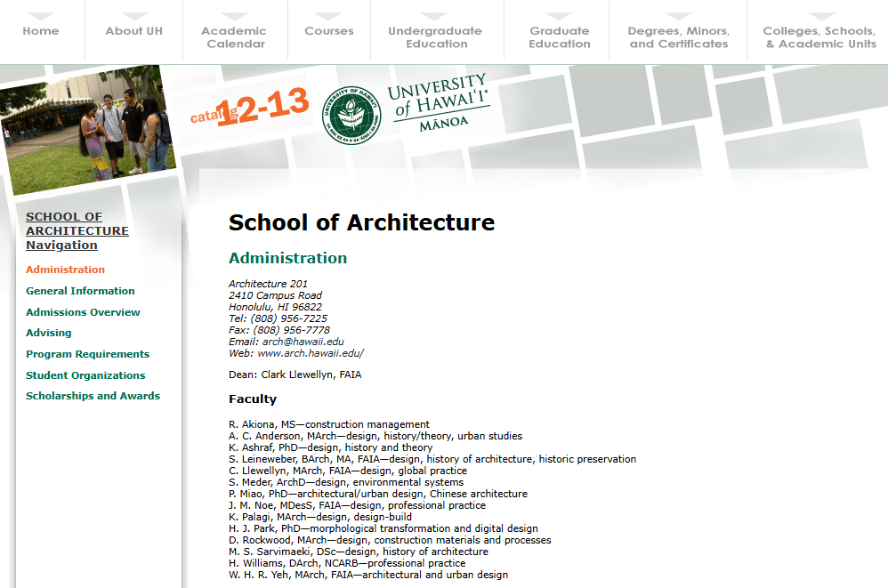Click the University of Hawaii green seal logo

[x=350, y=113]
